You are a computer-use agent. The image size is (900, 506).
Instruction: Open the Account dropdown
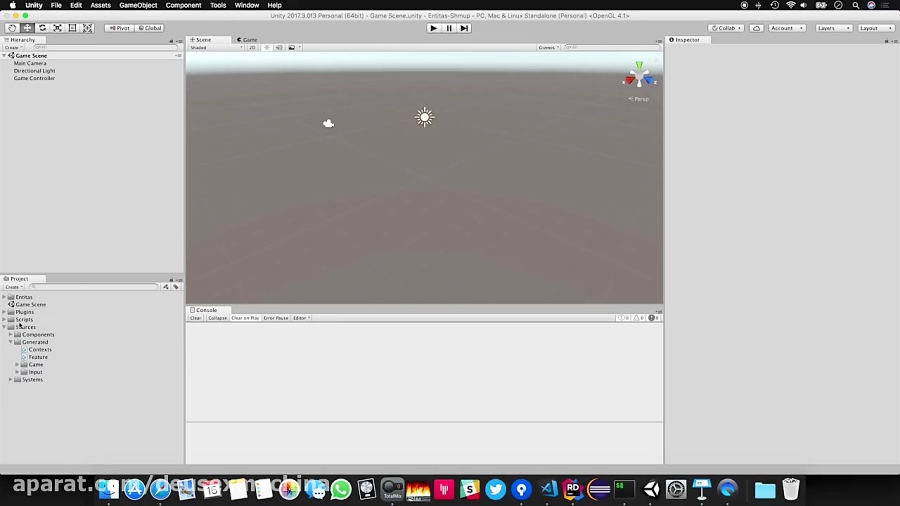pos(786,28)
